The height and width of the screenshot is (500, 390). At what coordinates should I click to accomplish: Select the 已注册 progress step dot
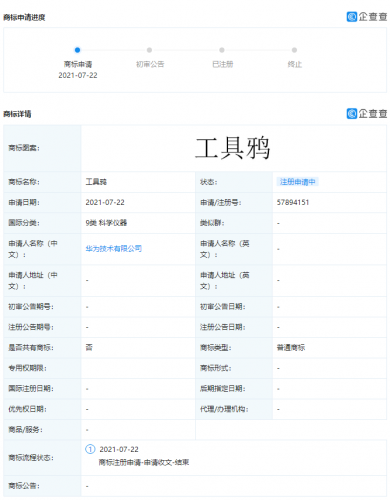(222, 50)
